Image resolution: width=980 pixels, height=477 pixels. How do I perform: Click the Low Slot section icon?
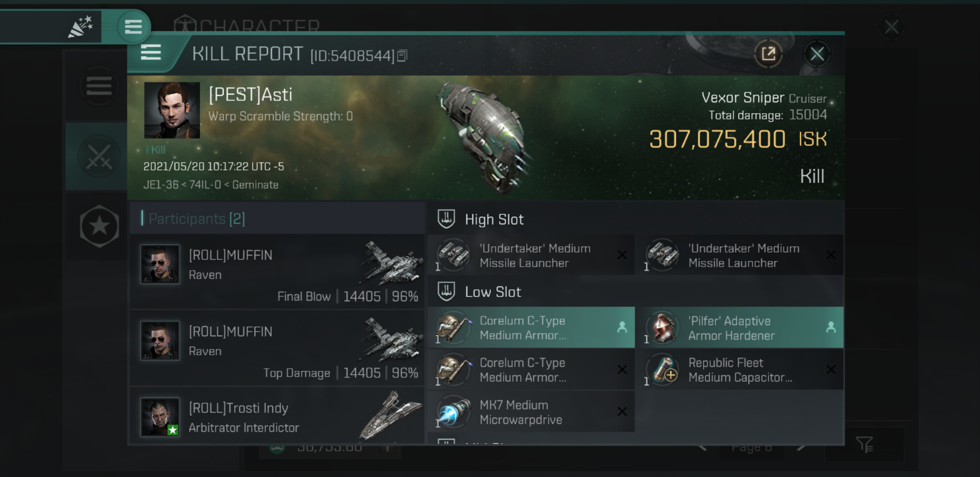coord(446,291)
